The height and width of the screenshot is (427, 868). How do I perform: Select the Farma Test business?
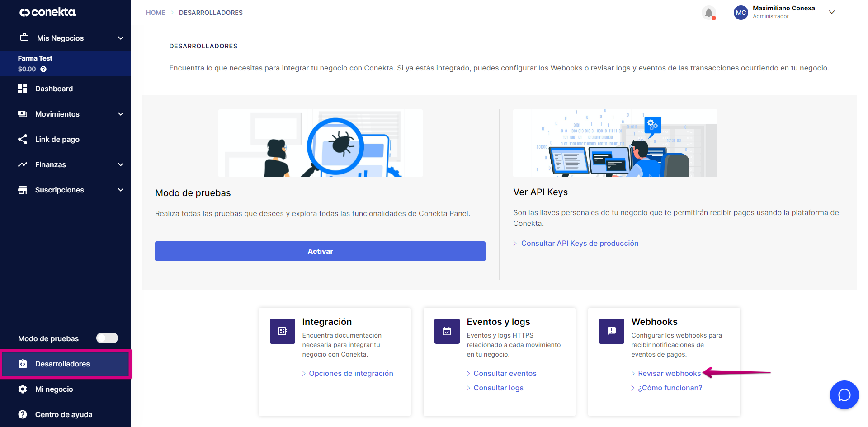[65, 63]
